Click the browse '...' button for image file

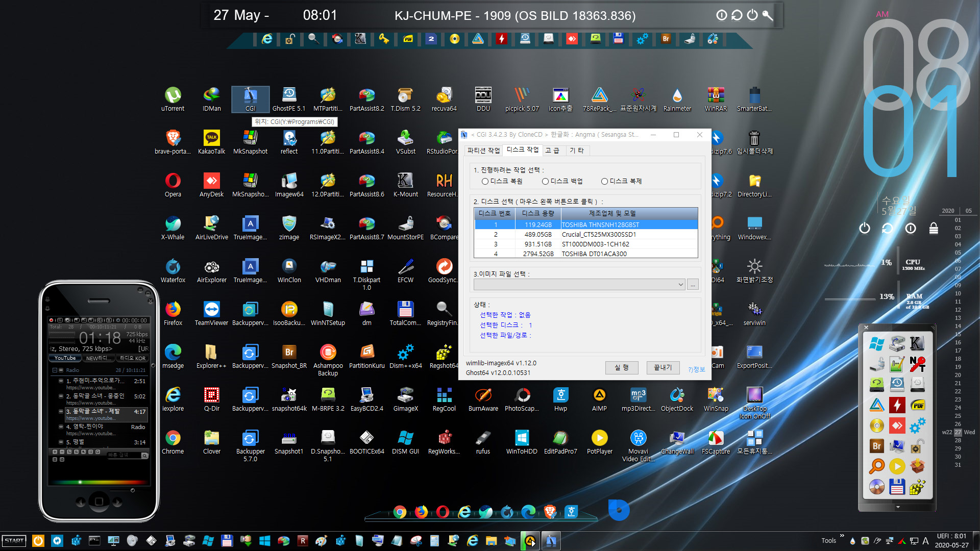point(693,285)
